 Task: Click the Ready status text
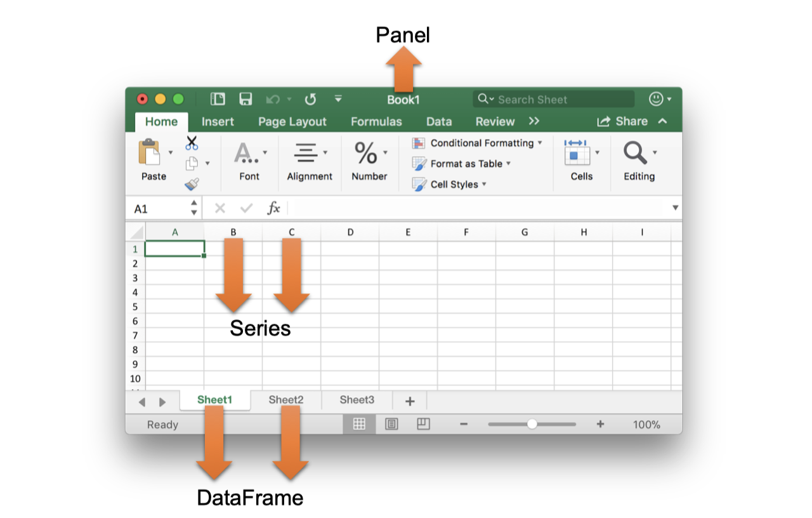(162, 425)
